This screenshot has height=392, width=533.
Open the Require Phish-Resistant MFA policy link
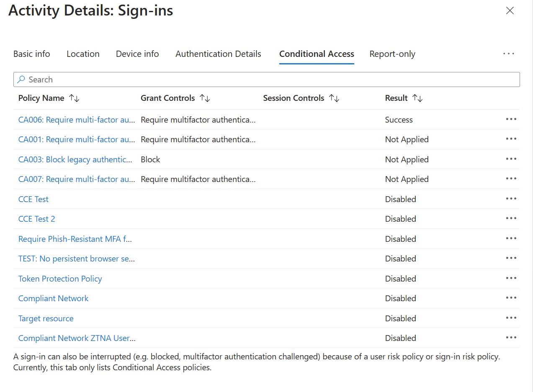(75, 239)
